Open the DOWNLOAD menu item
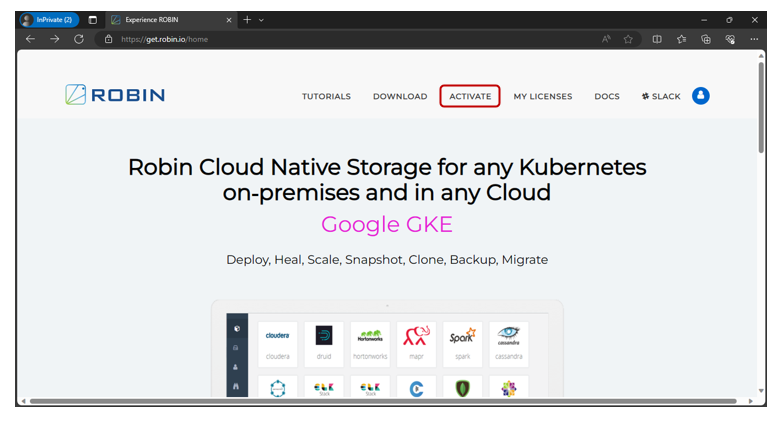The width and height of the screenshot is (783, 421). coord(400,96)
